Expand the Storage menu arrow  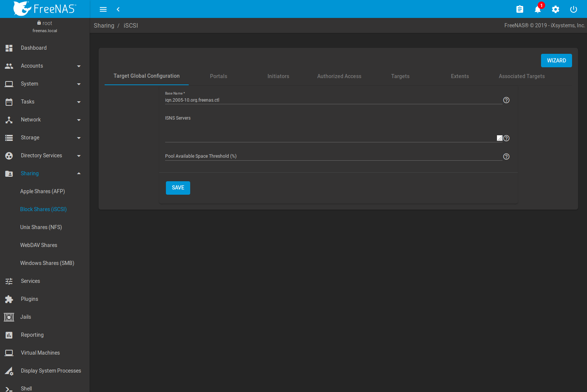click(79, 138)
